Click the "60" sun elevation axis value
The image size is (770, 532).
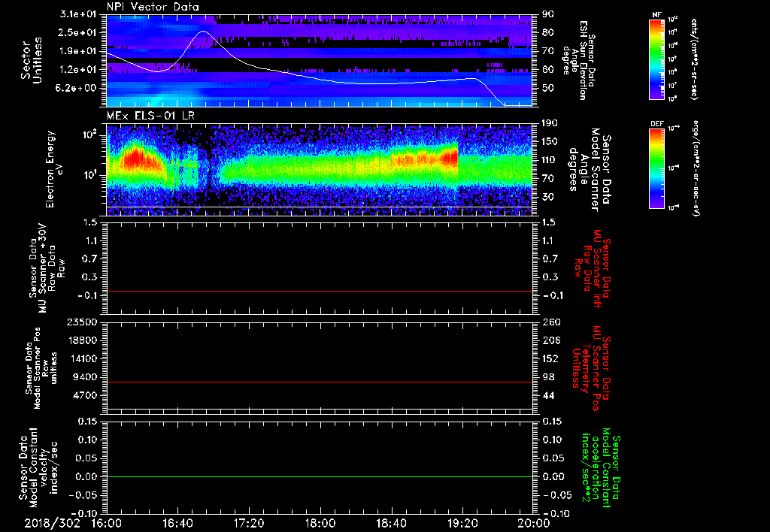click(547, 70)
